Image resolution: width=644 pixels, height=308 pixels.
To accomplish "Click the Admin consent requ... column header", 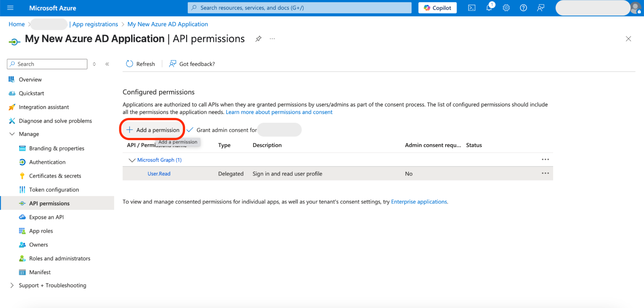I will tap(433, 145).
